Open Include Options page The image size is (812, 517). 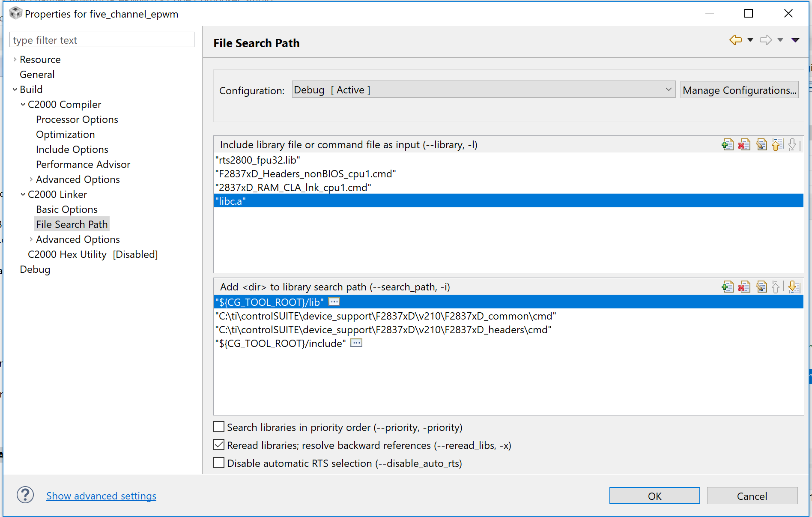point(72,149)
